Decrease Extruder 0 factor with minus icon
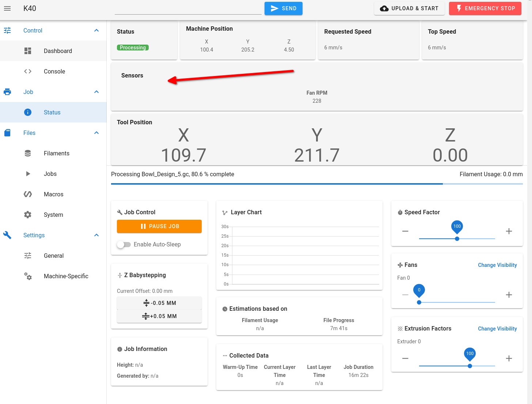Image resolution: width=532 pixels, height=404 pixels. coord(405,358)
